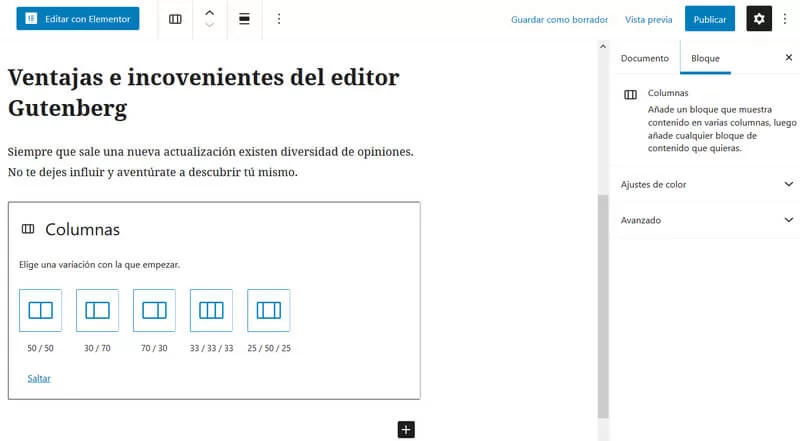Choose the 30 / 70 column layout
The width and height of the screenshot is (800, 441).
click(97, 310)
